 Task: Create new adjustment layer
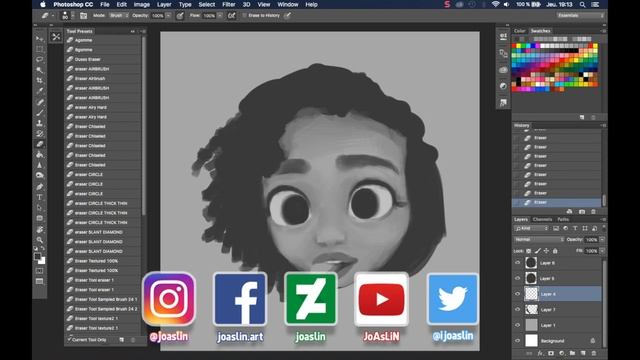(562, 353)
